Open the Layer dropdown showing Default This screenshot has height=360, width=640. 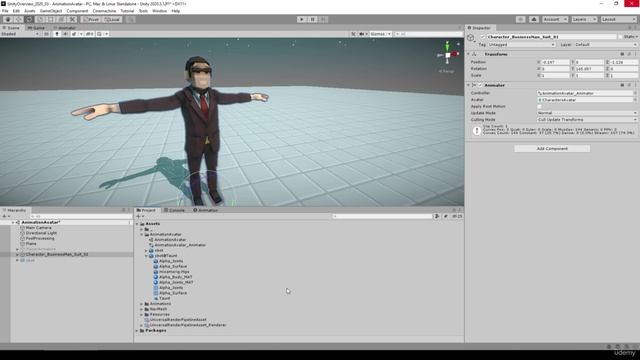click(x=605, y=44)
